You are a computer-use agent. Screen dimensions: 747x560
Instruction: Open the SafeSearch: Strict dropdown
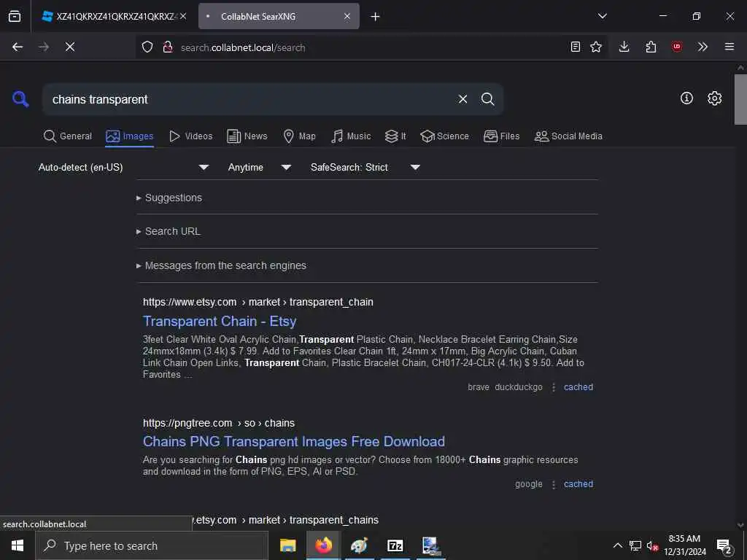click(x=365, y=167)
